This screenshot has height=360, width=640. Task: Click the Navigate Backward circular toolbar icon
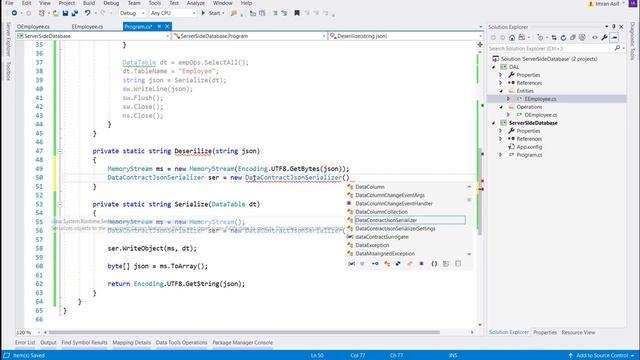14,13
